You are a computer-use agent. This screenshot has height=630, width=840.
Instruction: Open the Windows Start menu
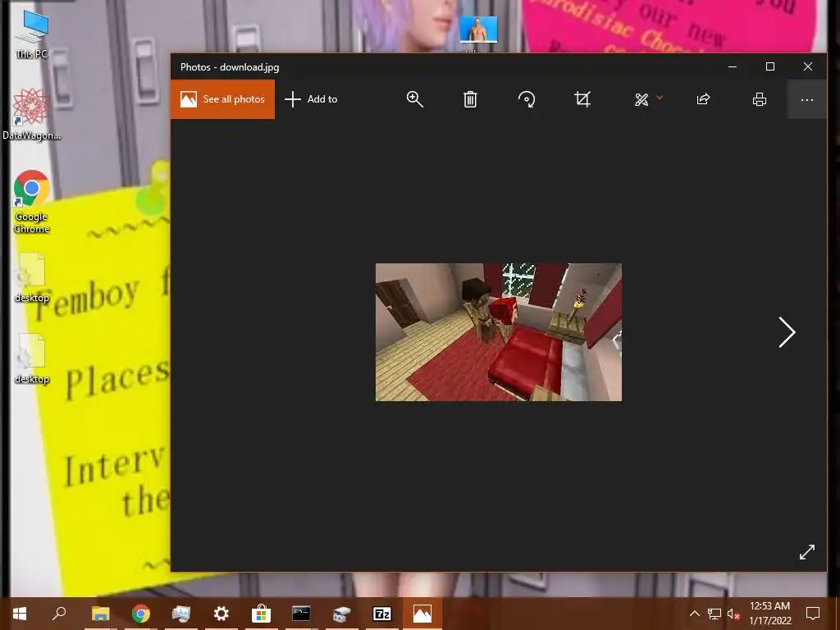tap(20, 614)
